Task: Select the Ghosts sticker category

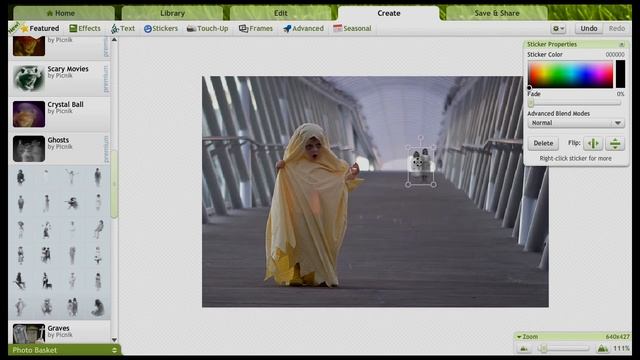Action: [x=59, y=149]
